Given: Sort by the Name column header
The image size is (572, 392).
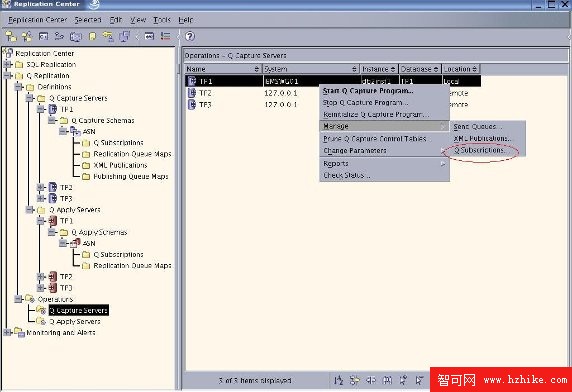Looking at the screenshot, I should tap(223, 69).
